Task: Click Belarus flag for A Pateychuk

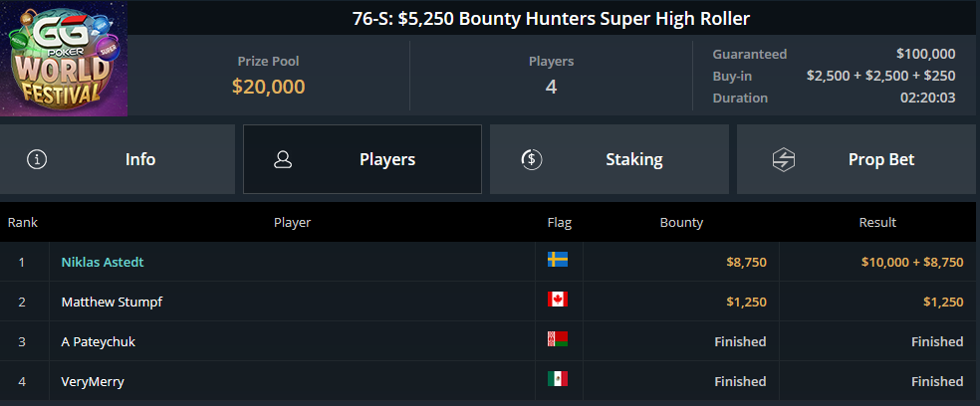Action: [558, 339]
